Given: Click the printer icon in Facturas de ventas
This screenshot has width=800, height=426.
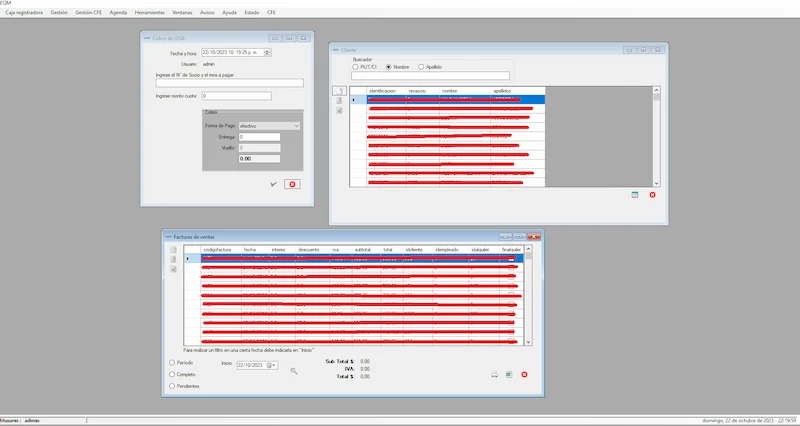Looking at the screenshot, I should tap(494, 375).
